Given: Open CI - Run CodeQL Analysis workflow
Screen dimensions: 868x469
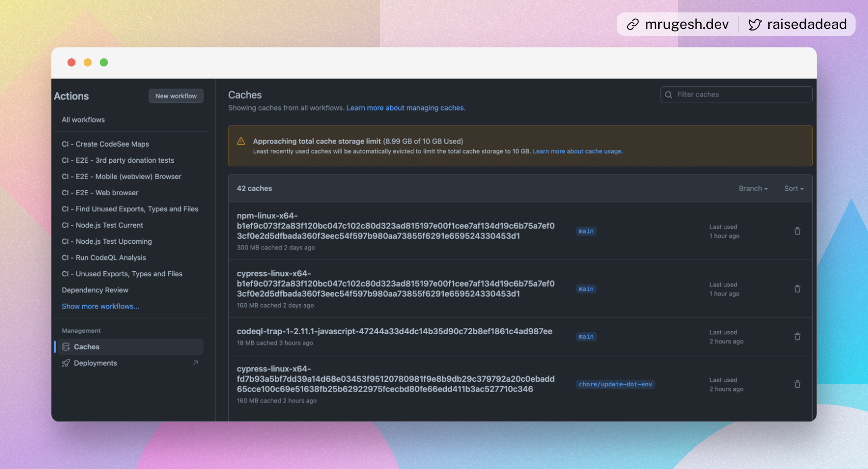Looking at the screenshot, I should click(104, 258).
